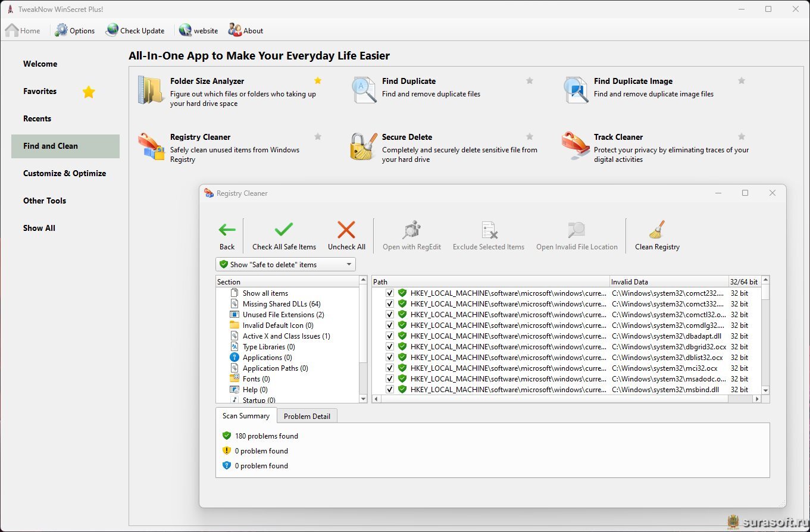810x532 pixels.
Task: Click the Check All Safe Items checkmark
Action: (284, 230)
